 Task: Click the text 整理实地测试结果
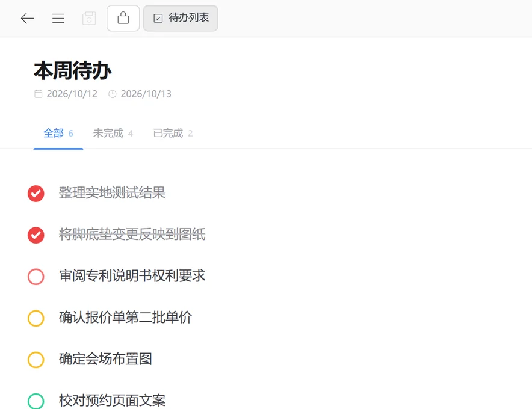112,192
